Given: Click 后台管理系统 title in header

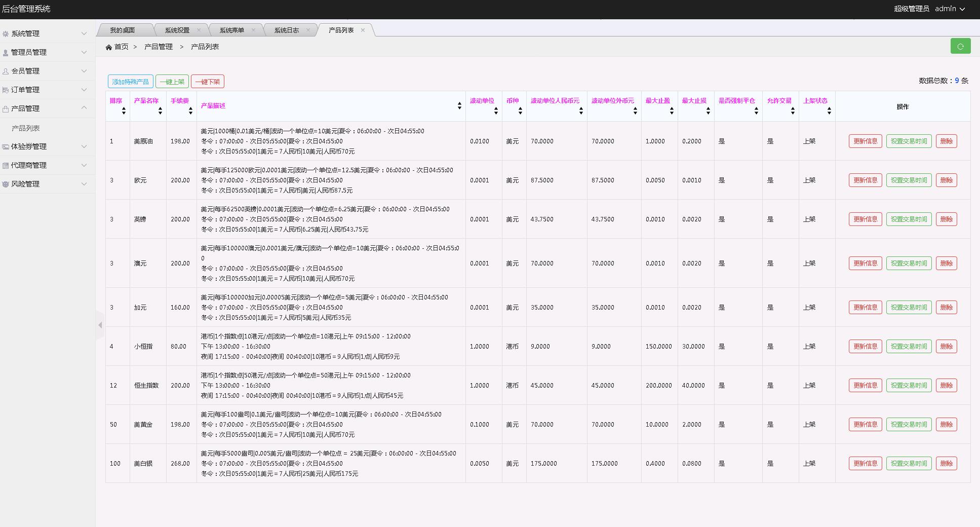Looking at the screenshot, I should [26, 9].
